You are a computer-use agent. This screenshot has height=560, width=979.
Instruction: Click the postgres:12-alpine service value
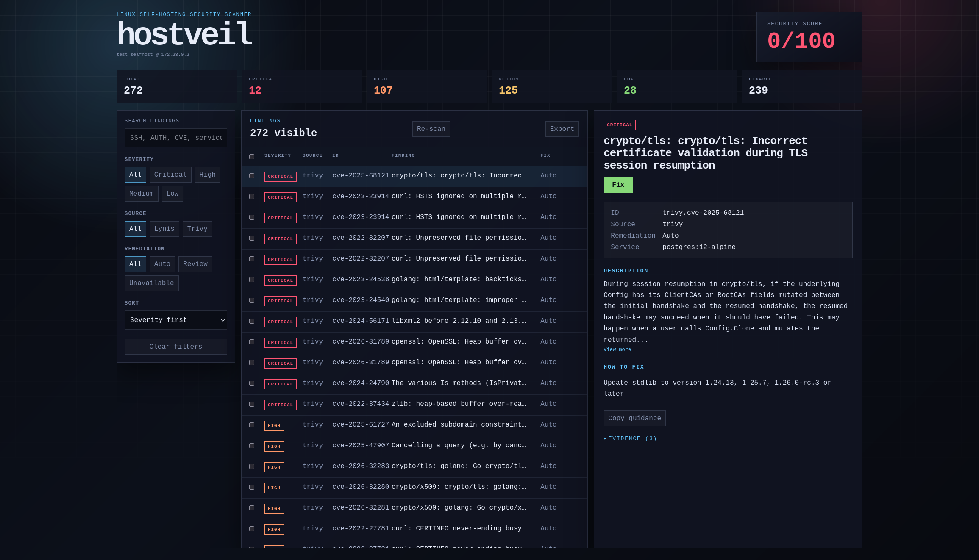coord(699,247)
